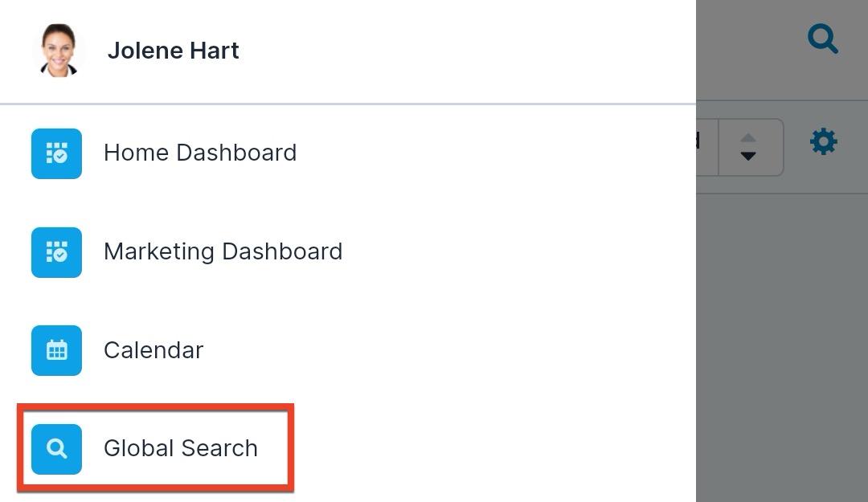Screen dimensions: 868x502
Task: Click Jolene Hart's profile photo
Action: point(58,50)
